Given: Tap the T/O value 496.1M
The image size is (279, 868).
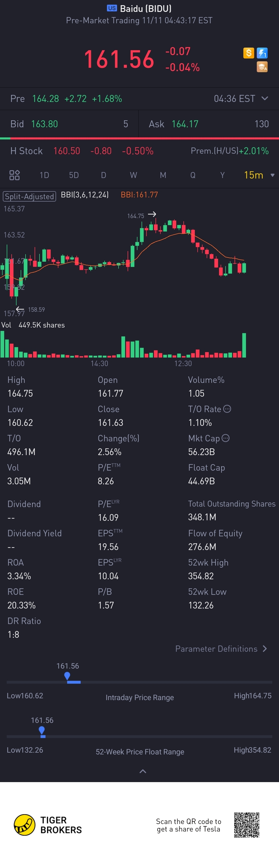Looking at the screenshot, I should (x=21, y=452).
